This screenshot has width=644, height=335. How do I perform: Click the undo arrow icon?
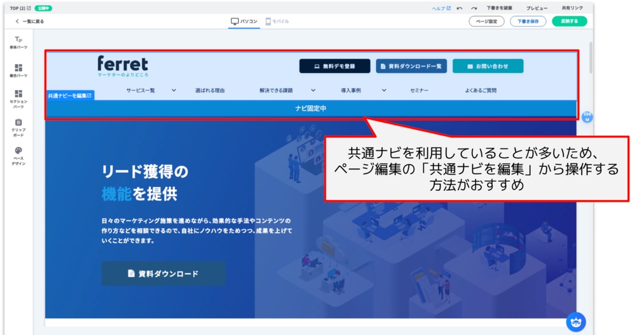pyautogui.click(x=460, y=8)
